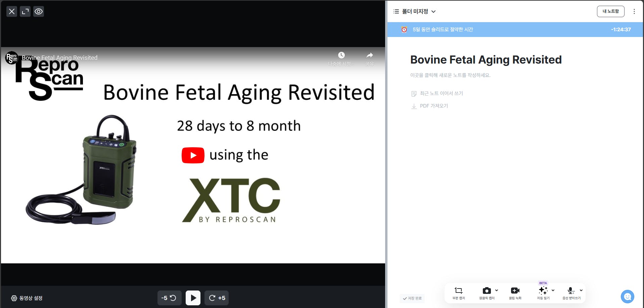
Task: Click the alarm clock icon in blue banner
Action: click(x=404, y=30)
